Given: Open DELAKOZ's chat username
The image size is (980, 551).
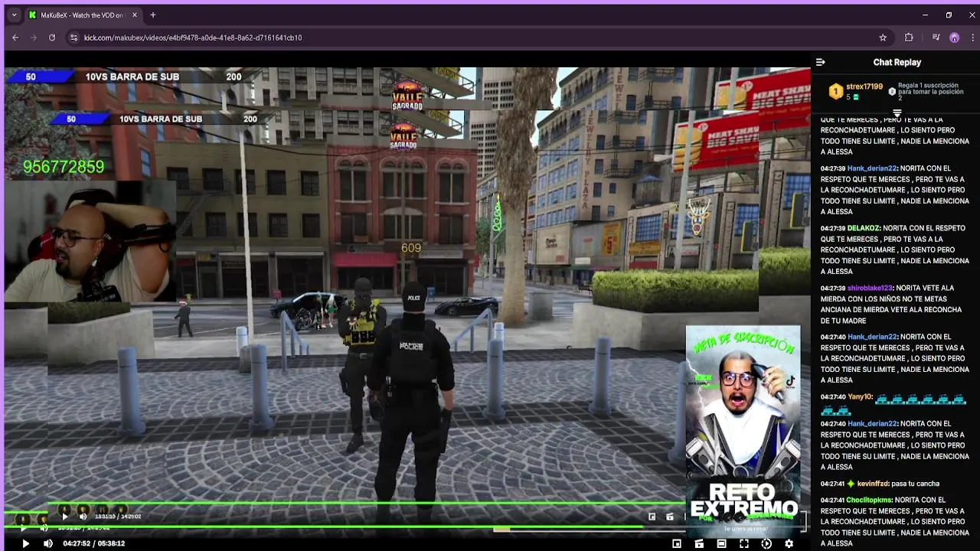Looking at the screenshot, I should pos(864,228).
